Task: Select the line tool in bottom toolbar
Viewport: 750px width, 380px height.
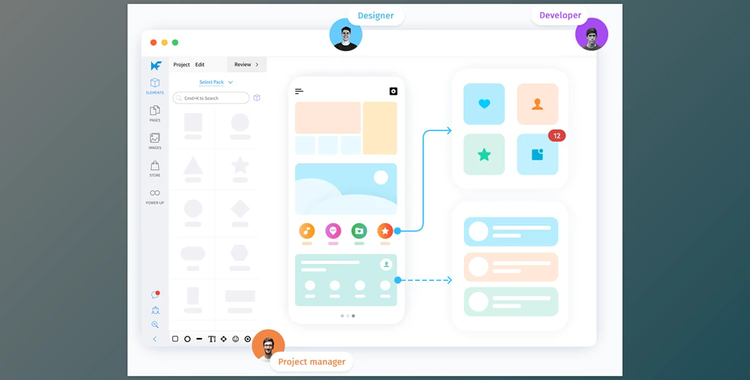Action: (x=199, y=339)
